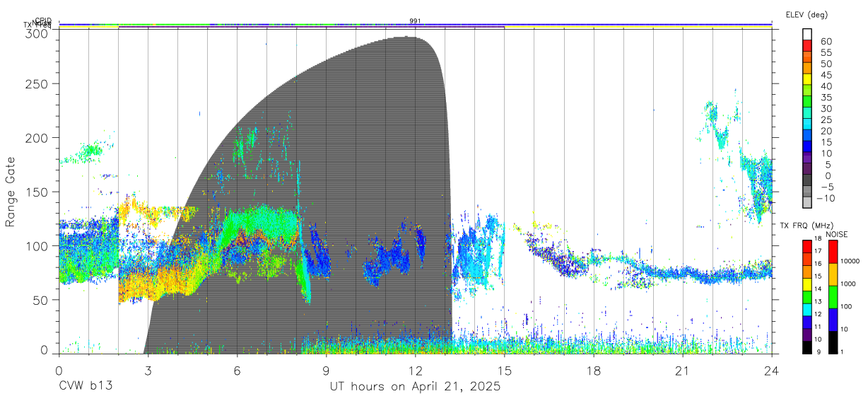Click x-axis tick label '21'
The image size is (868, 401).
(x=683, y=370)
